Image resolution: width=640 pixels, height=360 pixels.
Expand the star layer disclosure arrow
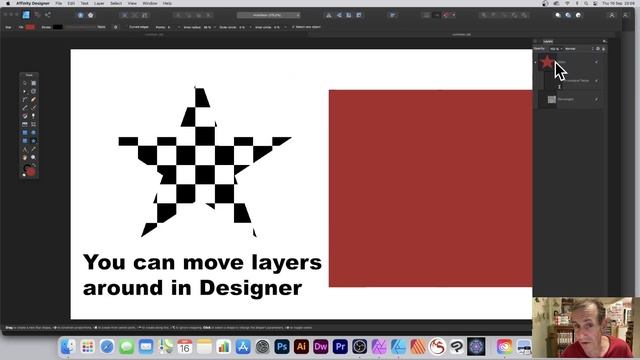pos(536,62)
